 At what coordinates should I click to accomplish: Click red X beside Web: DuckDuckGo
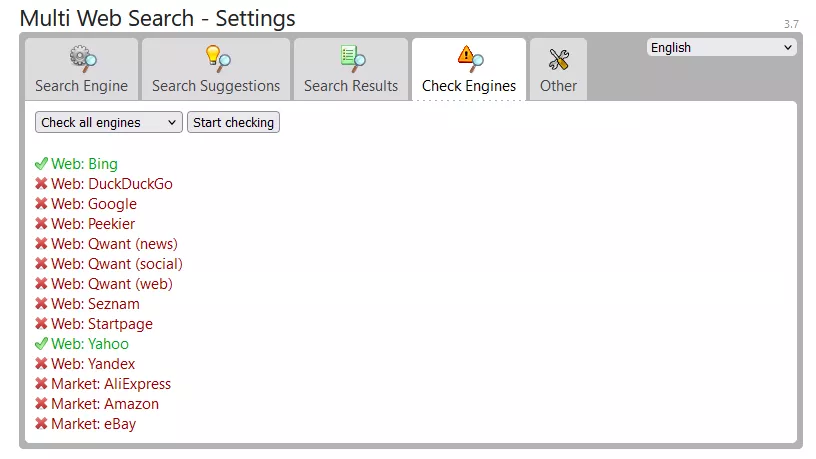[41, 184]
